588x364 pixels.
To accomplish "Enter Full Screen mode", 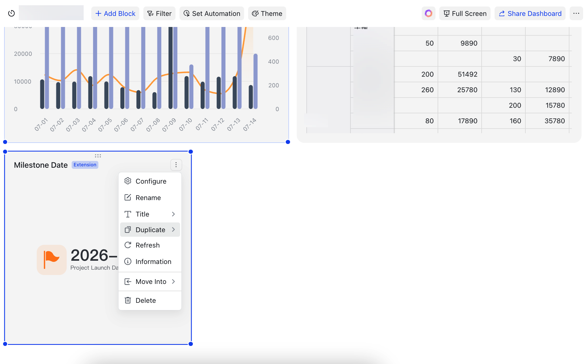I will (x=465, y=13).
